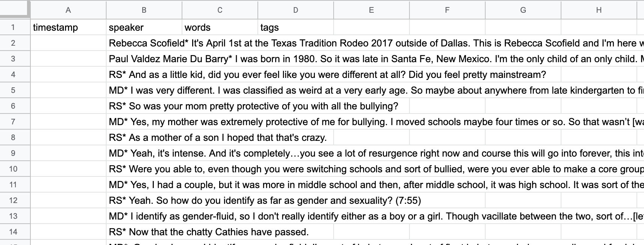Select column B header
The width and height of the screenshot is (644, 245).
tap(144, 10)
